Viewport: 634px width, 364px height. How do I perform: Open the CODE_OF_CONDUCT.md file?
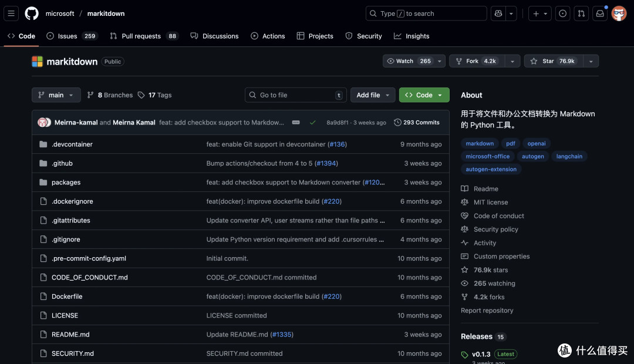click(x=90, y=278)
